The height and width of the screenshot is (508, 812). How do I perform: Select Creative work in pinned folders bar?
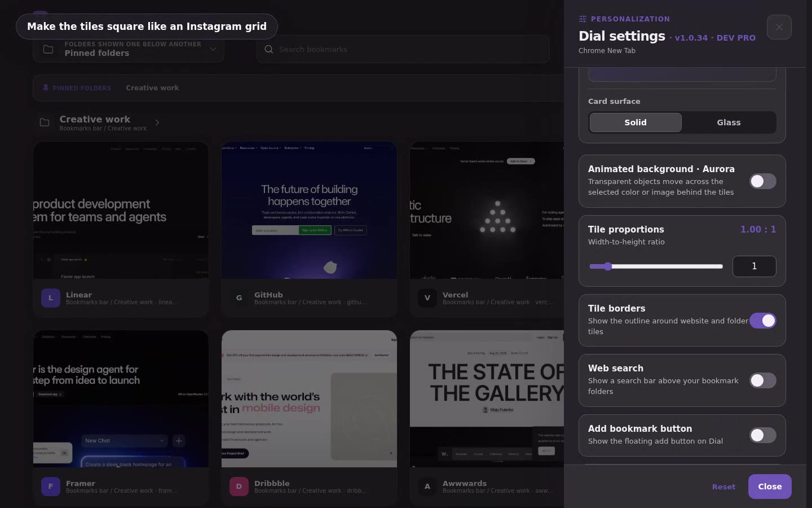tap(152, 87)
